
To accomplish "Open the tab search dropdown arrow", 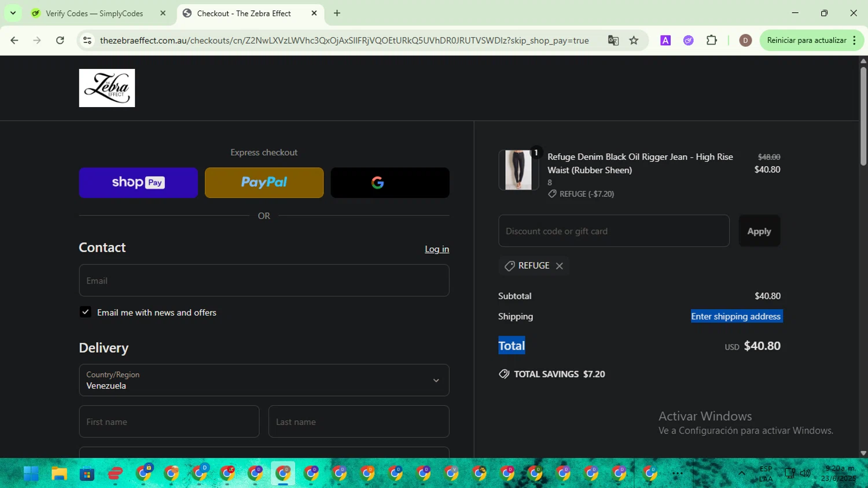I will pos(13,13).
